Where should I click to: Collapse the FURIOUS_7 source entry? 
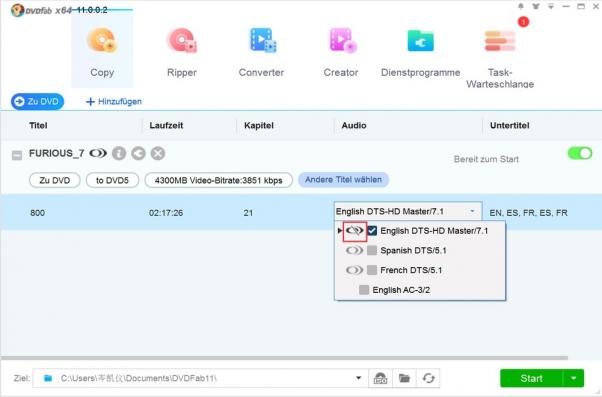(17, 155)
